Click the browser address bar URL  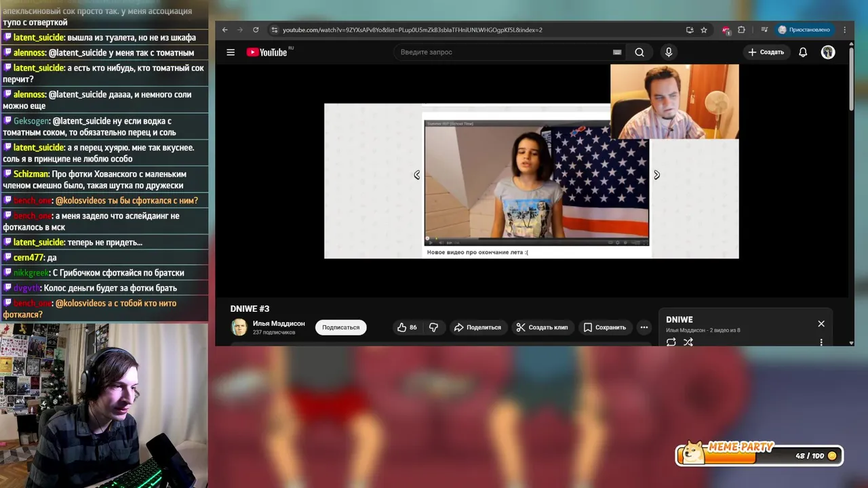tap(412, 30)
